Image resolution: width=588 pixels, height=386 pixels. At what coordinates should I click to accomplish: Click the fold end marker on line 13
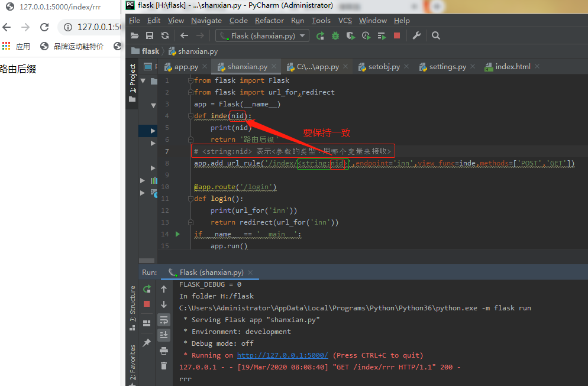coord(190,222)
